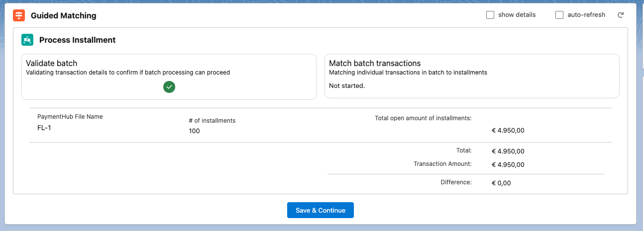Click the 100 installments count
644x231 pixels.
pyautogui.click(x=195, y=131)
